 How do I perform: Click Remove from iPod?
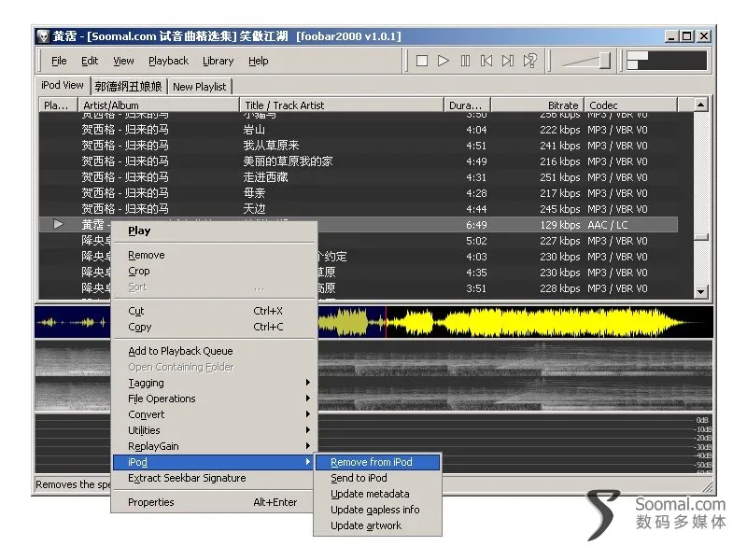coord(378,462)
